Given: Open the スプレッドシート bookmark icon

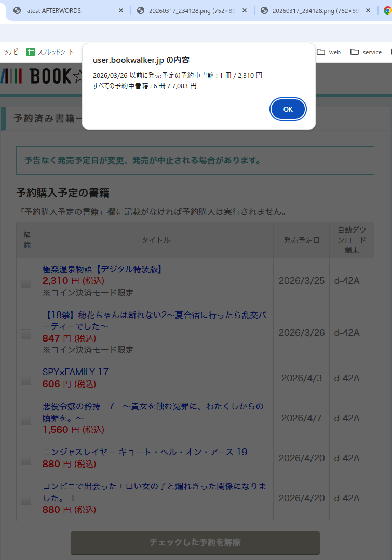Looking at the screenshot, I should [31, 52].
